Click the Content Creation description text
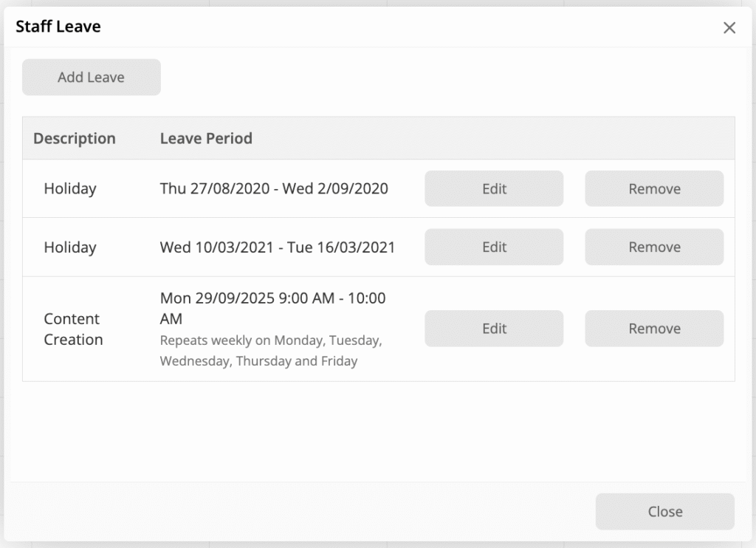Viewport: 756px width, 548px height. (72, 329)
